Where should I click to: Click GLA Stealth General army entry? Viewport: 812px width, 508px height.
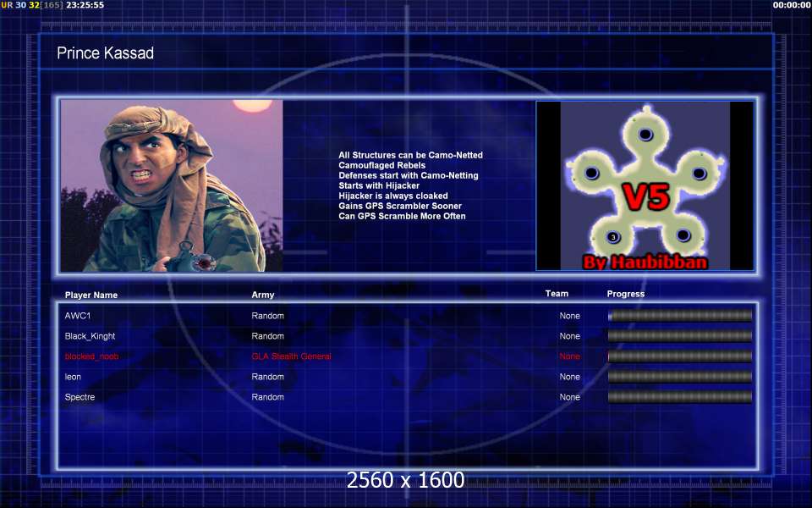(292, 356)
